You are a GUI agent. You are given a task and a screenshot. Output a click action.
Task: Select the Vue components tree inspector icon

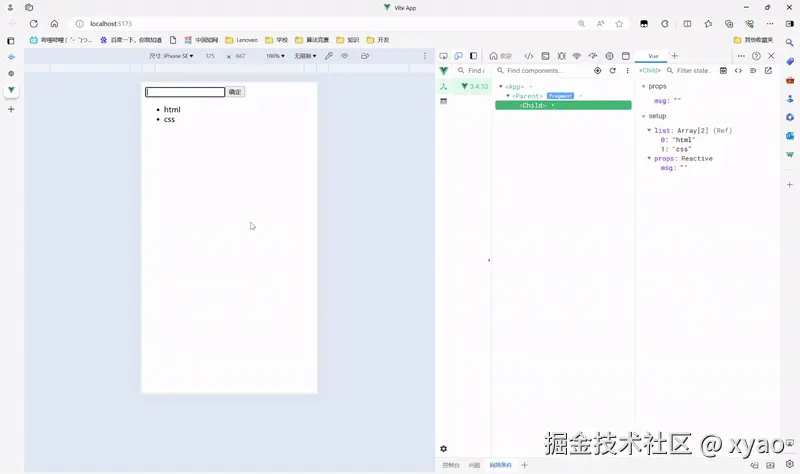[443, 86]
